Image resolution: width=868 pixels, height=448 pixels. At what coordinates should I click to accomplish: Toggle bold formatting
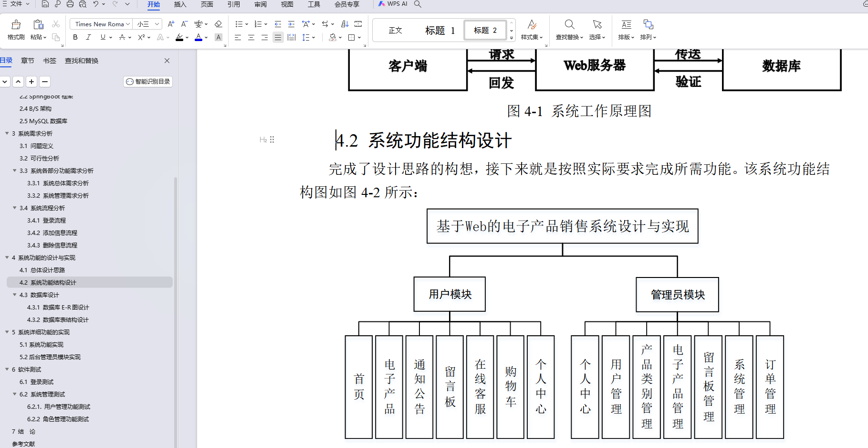[75, 37]
